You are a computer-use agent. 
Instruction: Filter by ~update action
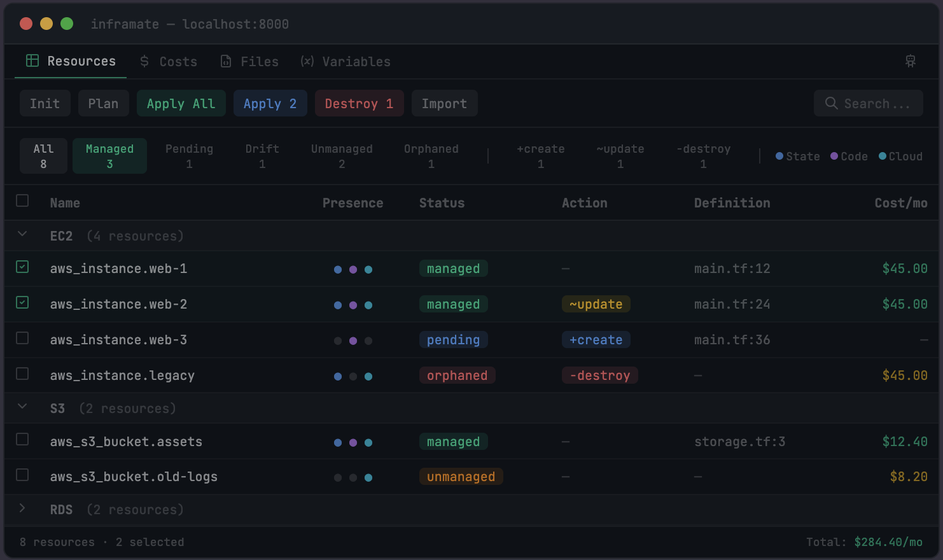pyautogui.click(x=620, y=156)
